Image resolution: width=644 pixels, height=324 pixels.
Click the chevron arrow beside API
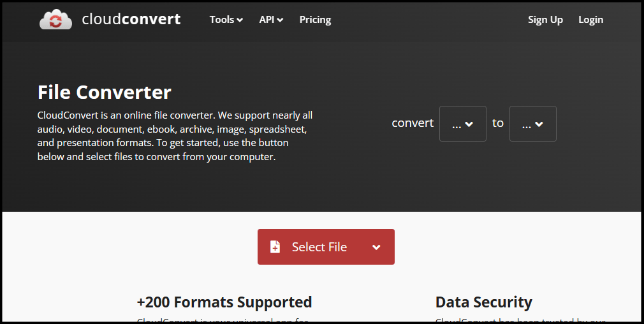280,20
